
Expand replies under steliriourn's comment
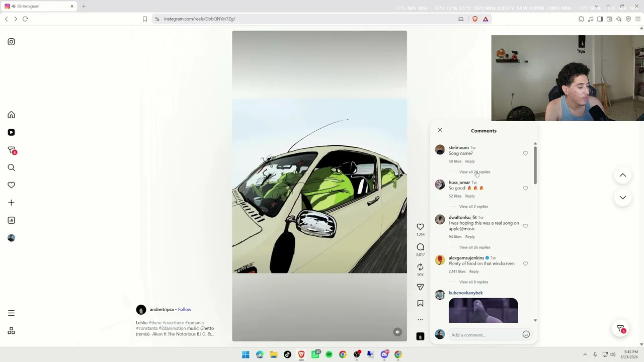coord(474,172)
